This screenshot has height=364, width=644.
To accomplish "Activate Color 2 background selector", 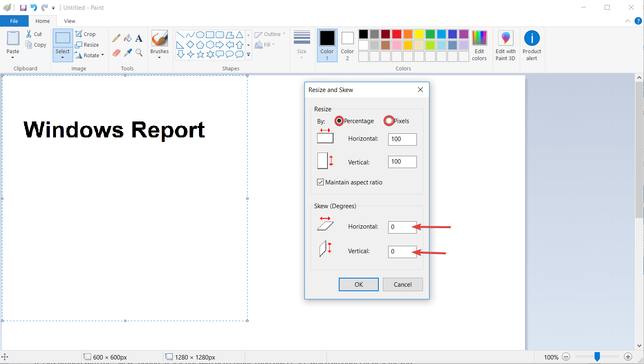I will [x=347, y=45].
